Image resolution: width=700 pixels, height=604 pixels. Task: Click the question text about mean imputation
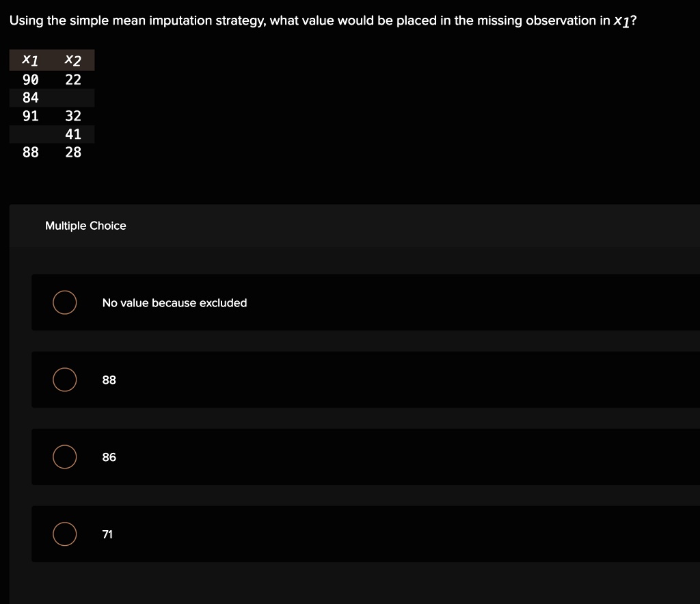(321, 20)
